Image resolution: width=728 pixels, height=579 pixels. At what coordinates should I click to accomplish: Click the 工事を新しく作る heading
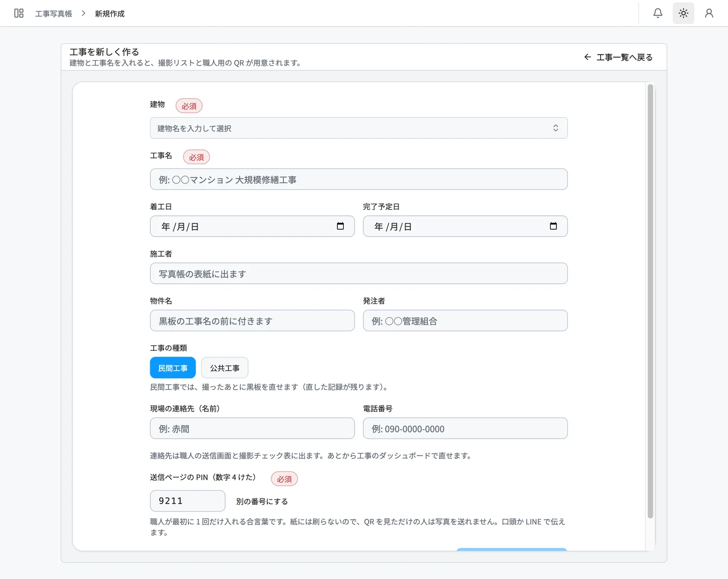coord(104,52)
